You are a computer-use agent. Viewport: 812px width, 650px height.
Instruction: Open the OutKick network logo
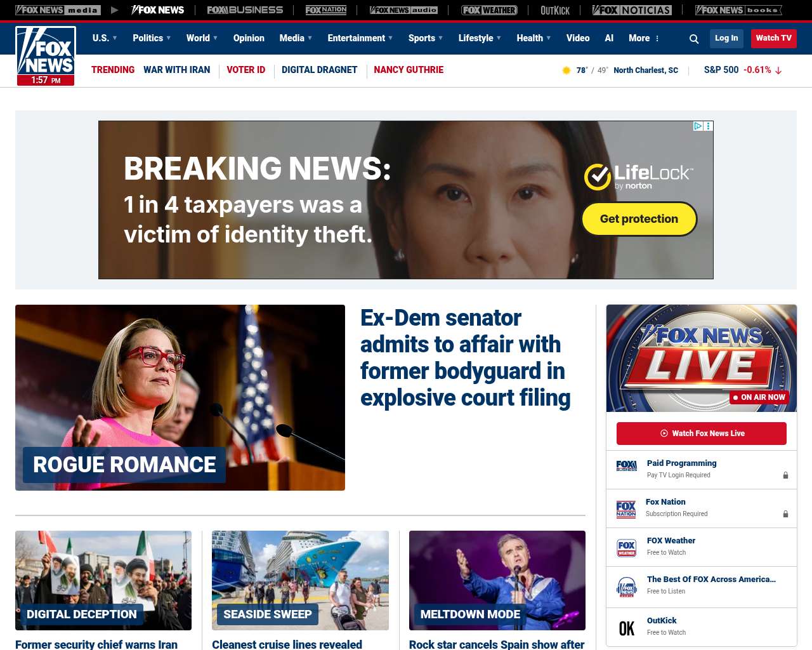pos(555,10)
